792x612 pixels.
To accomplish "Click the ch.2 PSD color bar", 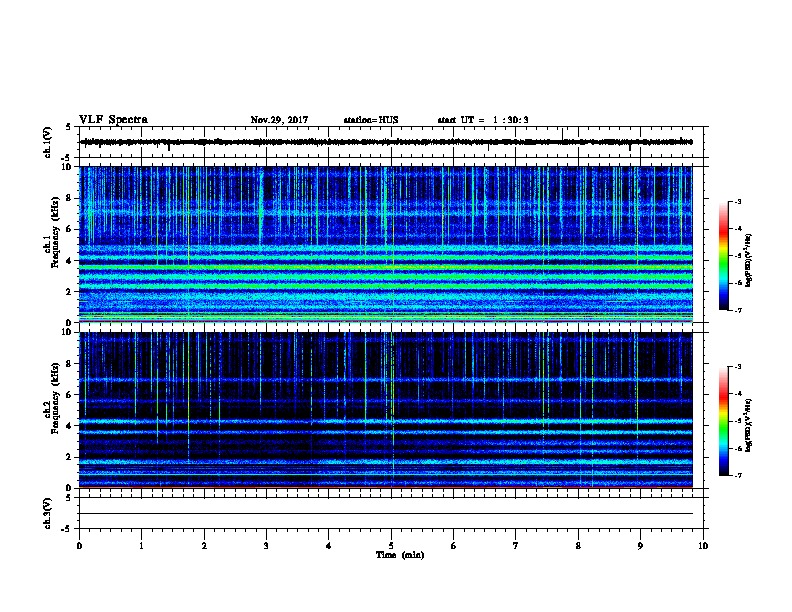I will click(x=724, y=421).
